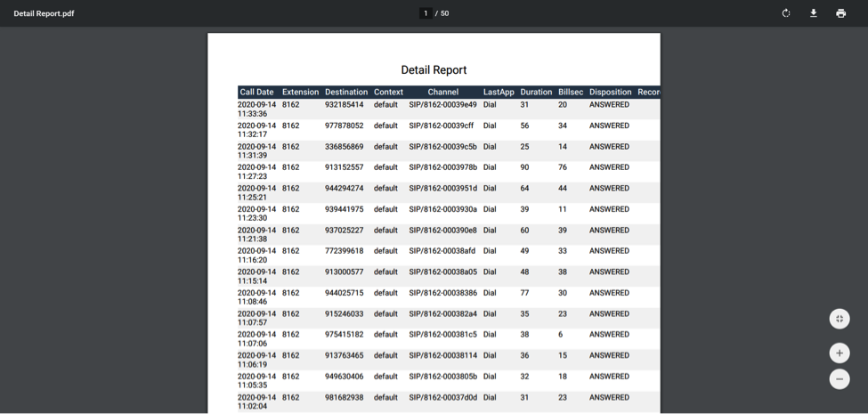Select destination number 772399618
The width and height of the screenshot is (868, 414).
pyautogui.click(x=345, y=251)
